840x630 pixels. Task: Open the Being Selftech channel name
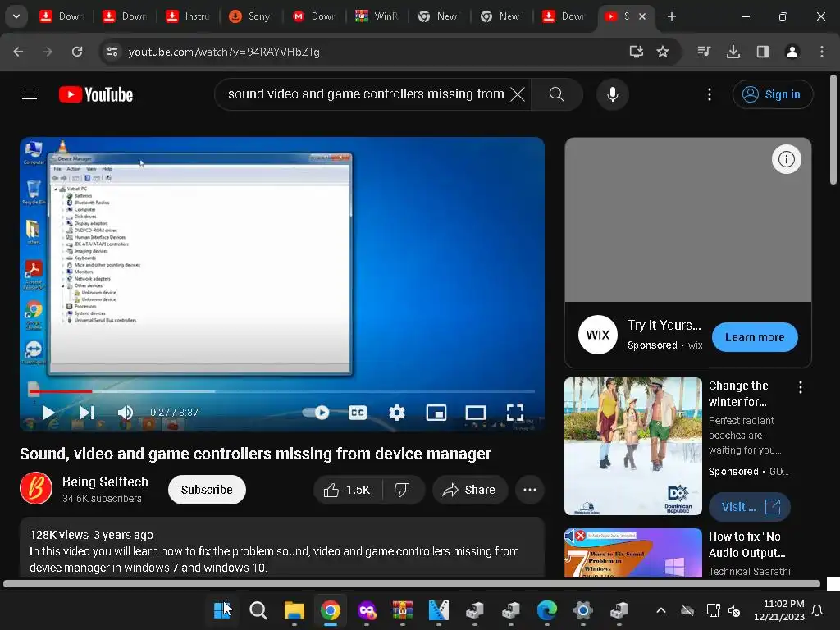(105, 482)
